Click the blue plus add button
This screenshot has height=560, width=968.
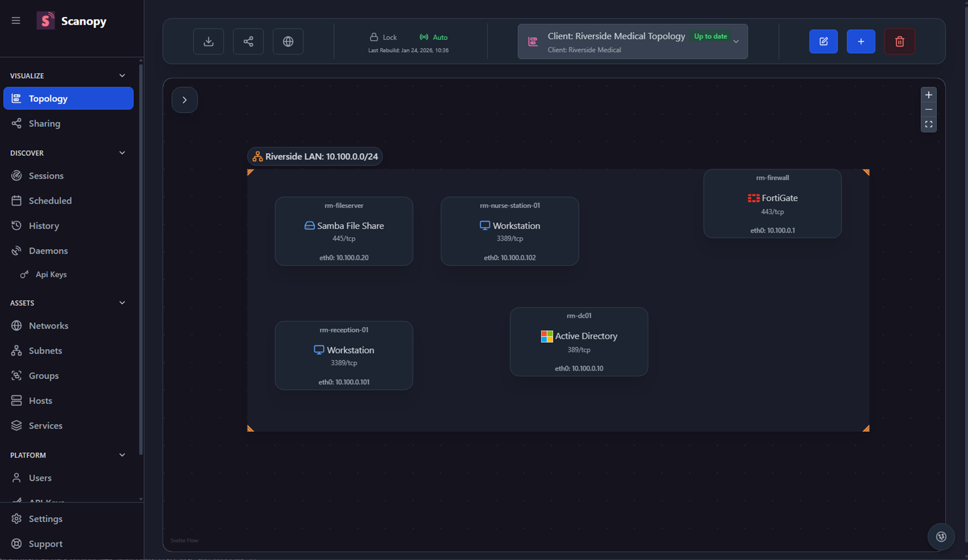(x=861, y=42)
